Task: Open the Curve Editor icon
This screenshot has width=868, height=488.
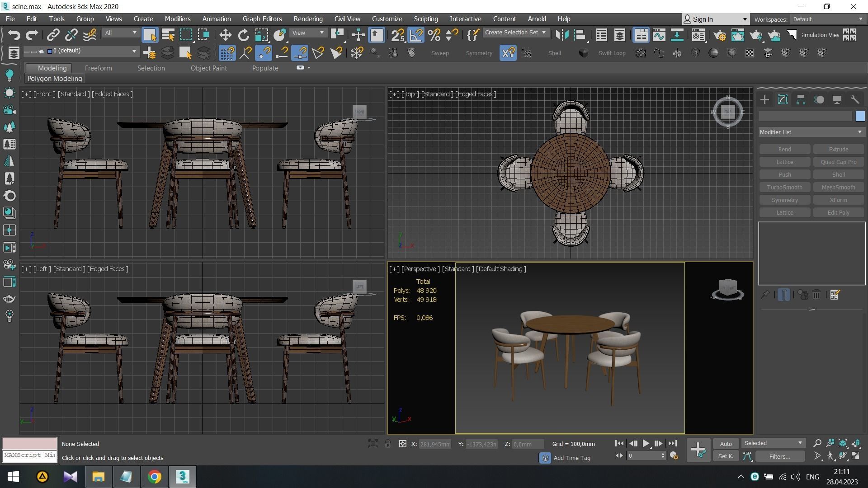Action: click(659, 35)
